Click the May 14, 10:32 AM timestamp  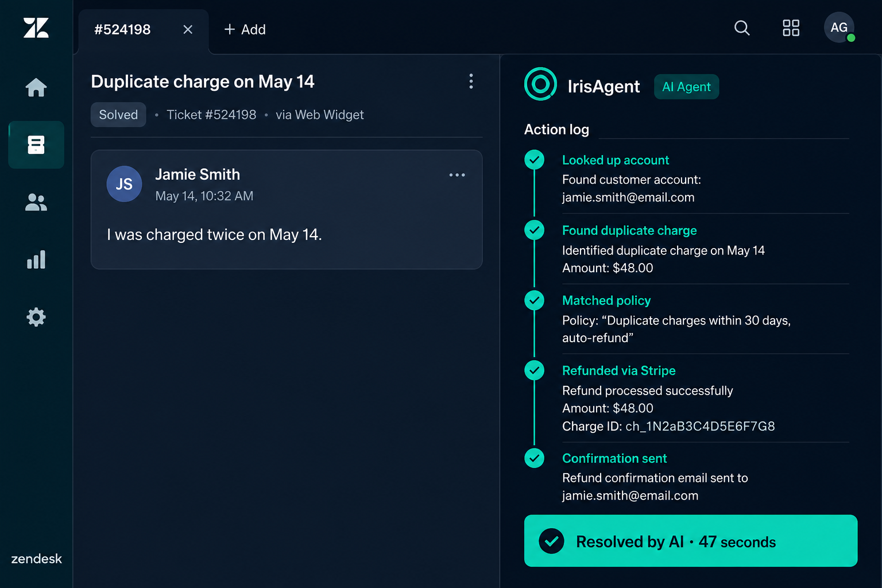(x=204, y=196)
